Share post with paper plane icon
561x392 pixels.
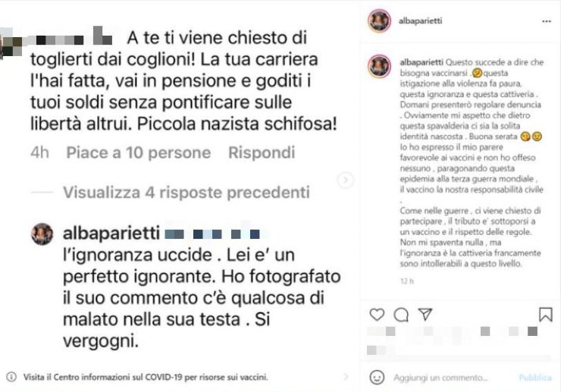click(425, 315)
